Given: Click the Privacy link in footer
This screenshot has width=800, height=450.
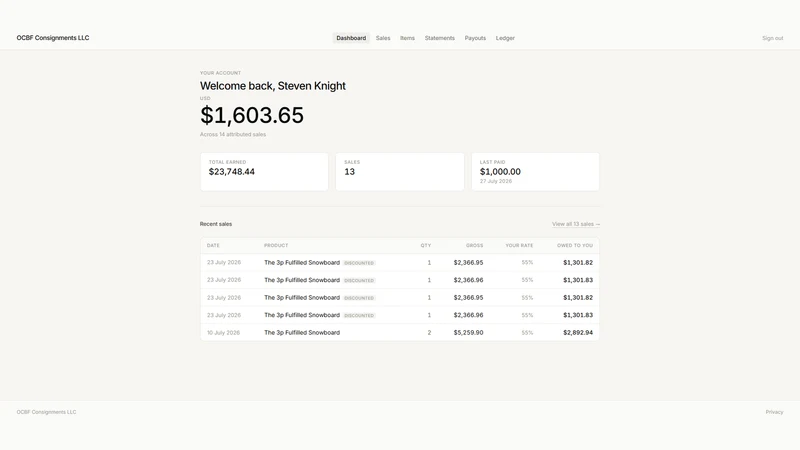Looking at the screenshot, I should click(x=774, y=412).
